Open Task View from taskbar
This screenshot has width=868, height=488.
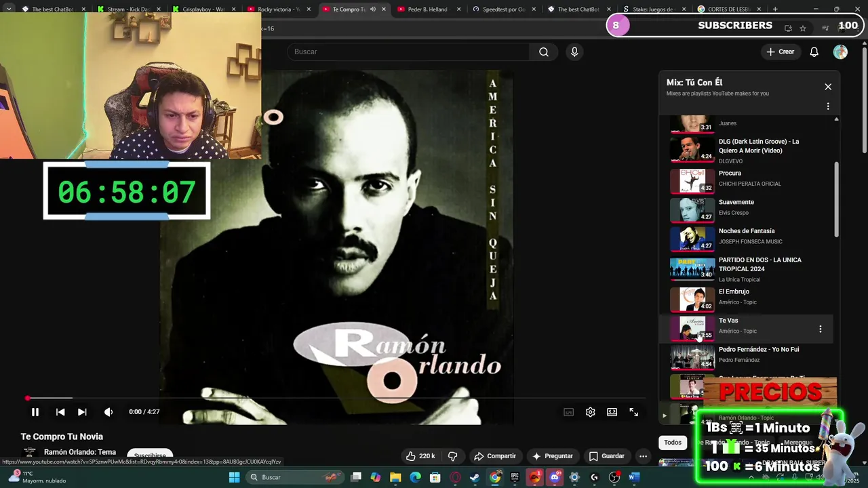pyautogui.click(x=356, y=477)
